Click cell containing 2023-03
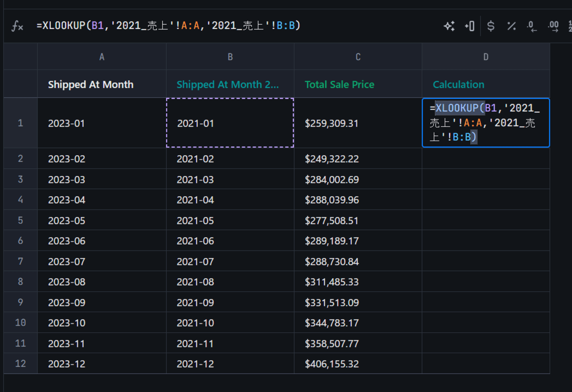The height and width of the screenshot is (392, 572). point(102,179)
